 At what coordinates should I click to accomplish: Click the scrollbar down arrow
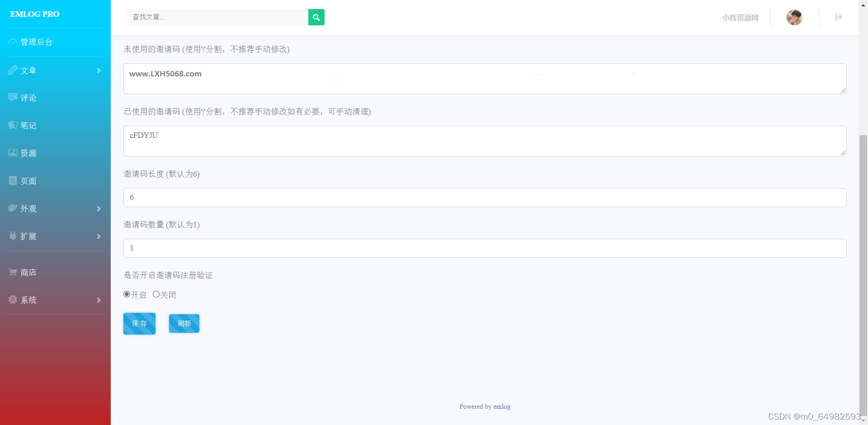(x=863, y=420)
